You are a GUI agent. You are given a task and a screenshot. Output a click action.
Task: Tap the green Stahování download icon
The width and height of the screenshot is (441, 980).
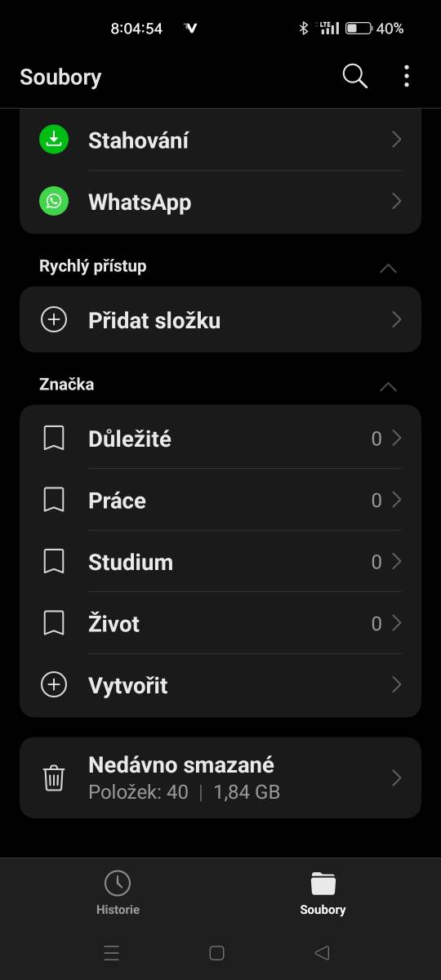54,140
